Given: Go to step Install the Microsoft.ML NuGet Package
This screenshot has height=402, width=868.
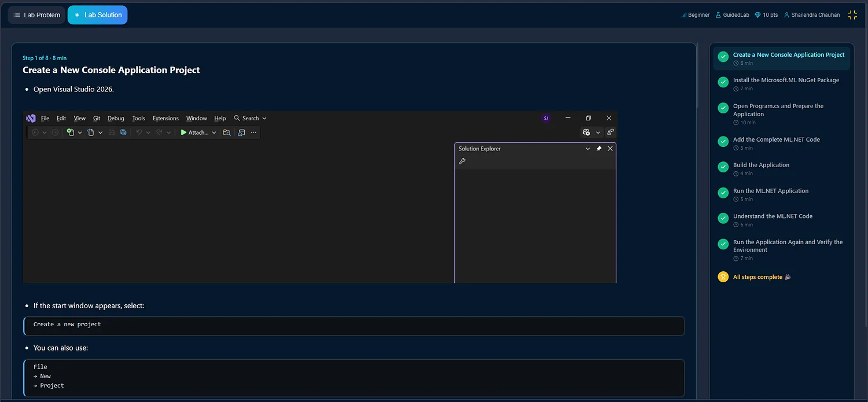Looking at the screenshot, I should [x=782, y=84].
